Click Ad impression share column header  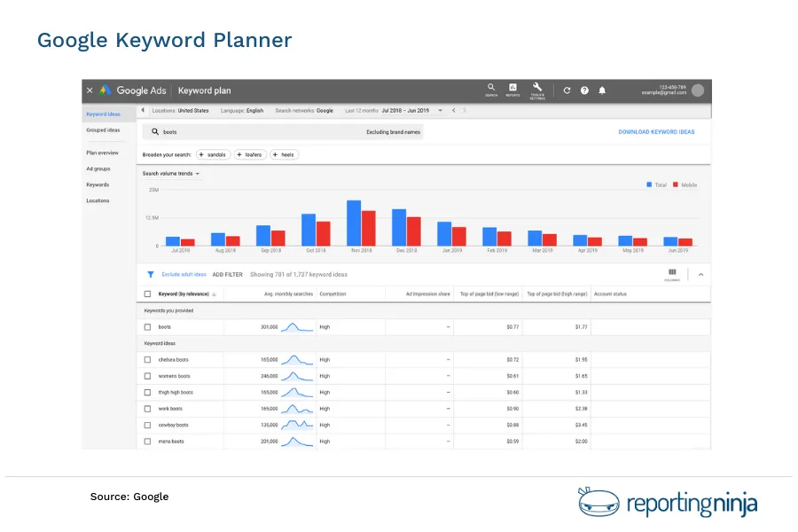[427, 294]
